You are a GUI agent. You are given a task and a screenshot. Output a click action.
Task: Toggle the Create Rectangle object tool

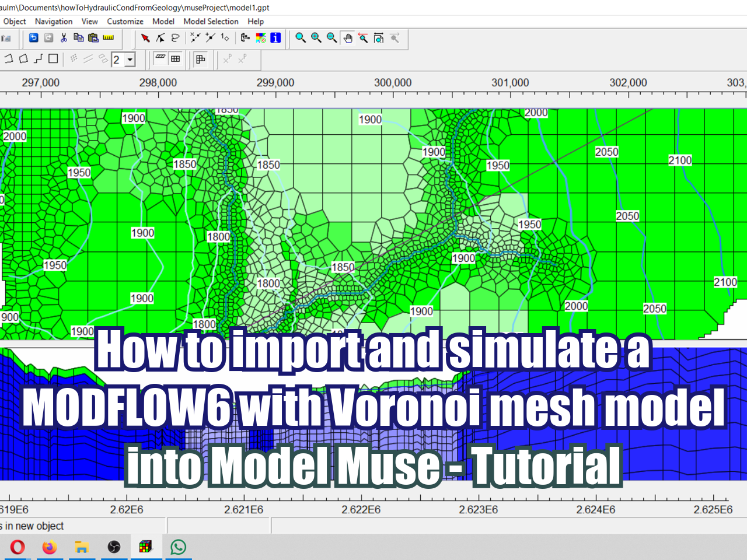[x=53, y=58]
